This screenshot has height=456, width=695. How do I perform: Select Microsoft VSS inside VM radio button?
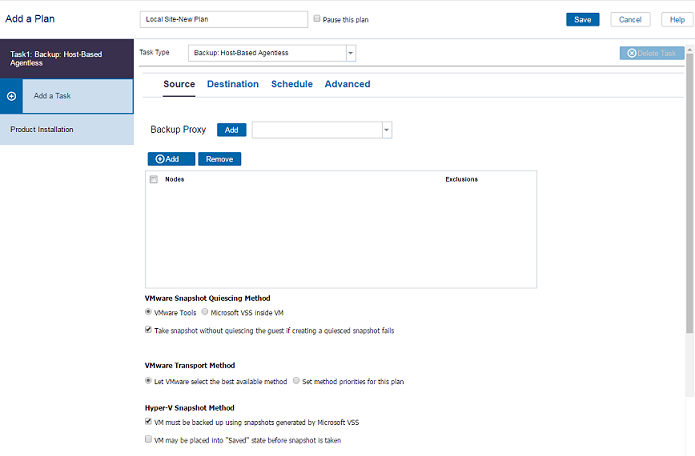(x=205, y=312)
